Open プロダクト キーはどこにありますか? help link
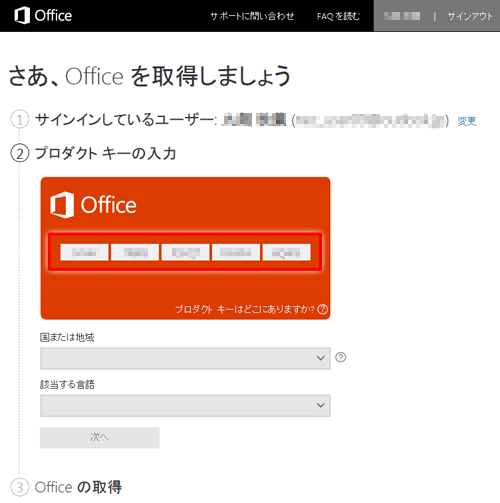This screenshot has width=500, height=503. [x=245, y=309]
